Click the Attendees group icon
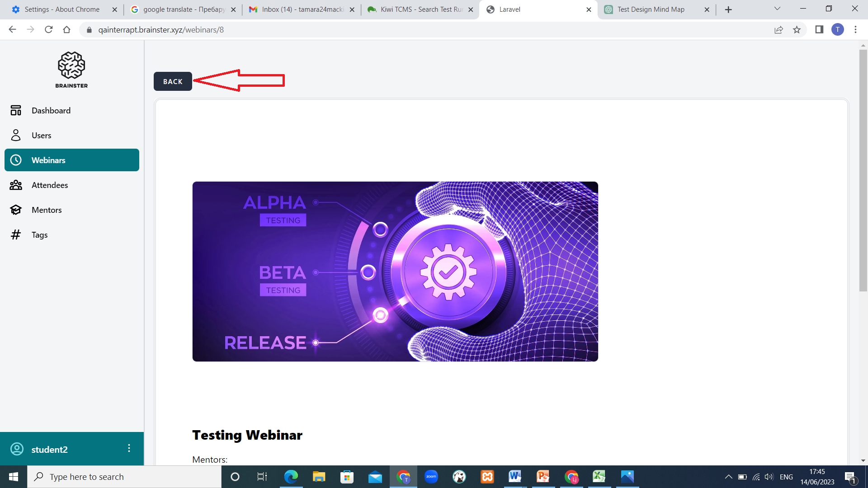 pos(16,185)
